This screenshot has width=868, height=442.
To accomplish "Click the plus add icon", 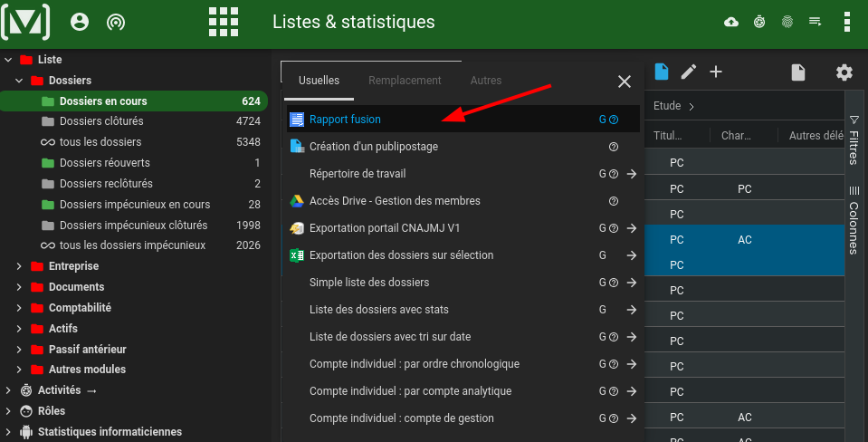I will 716,72.
